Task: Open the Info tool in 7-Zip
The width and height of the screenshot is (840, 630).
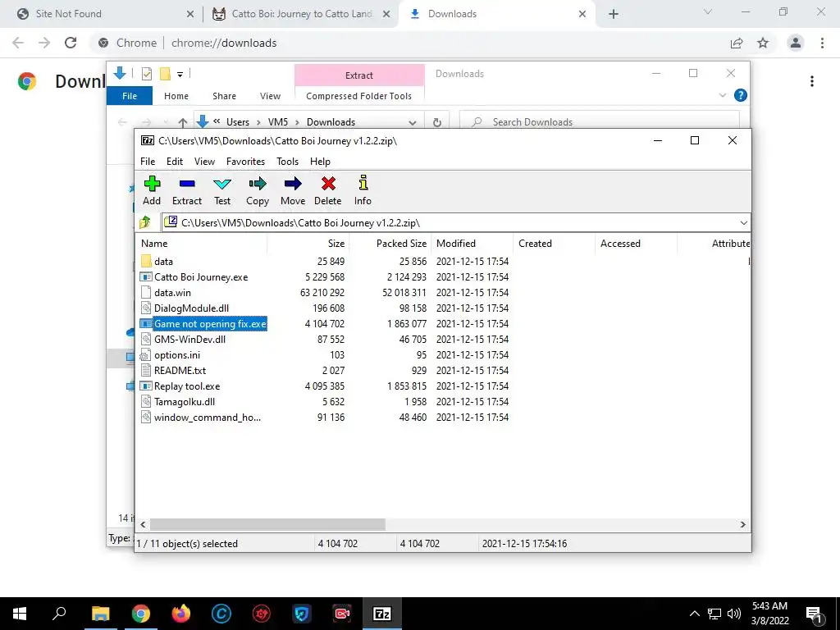Action: pyautogui.click(x=363, y=190)
